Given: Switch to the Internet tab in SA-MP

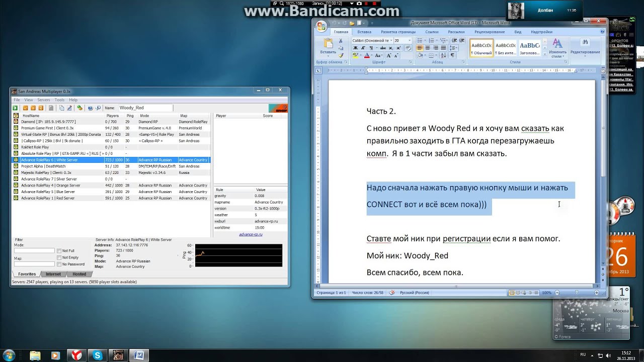Looking at the screenshot, I should (53, 274).
